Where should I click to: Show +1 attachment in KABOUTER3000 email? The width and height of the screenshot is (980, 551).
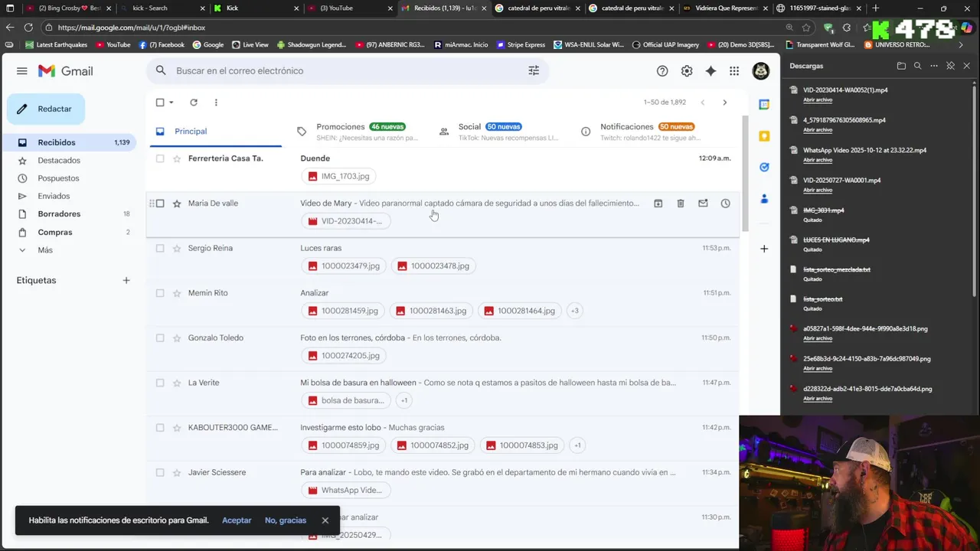tap(577, 445)
